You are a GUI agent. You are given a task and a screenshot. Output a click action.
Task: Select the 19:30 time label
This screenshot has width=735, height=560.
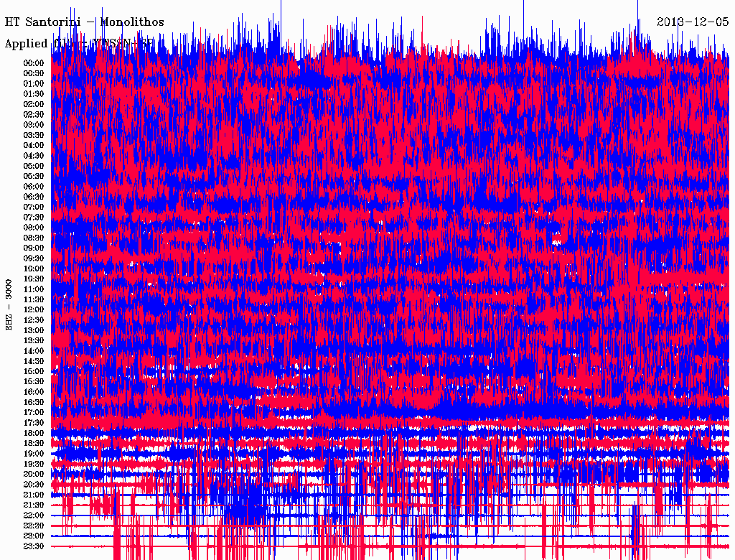[34, 465]
